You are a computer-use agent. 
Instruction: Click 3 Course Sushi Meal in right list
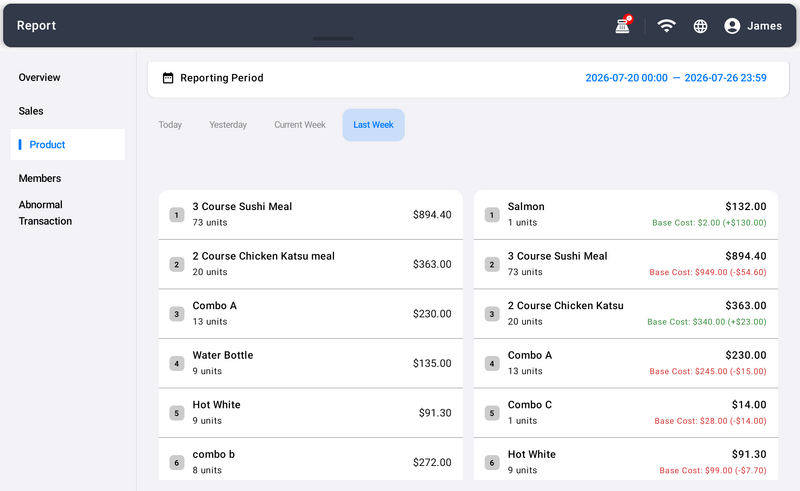point(557,256)
